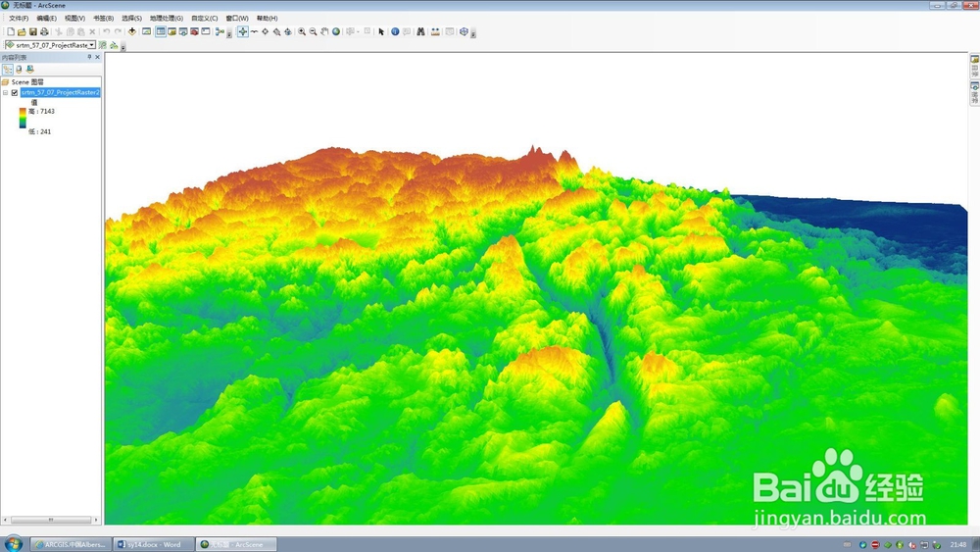Save the scene with the floppy icon
Screen dimensions: 980x552
(33, 31)
